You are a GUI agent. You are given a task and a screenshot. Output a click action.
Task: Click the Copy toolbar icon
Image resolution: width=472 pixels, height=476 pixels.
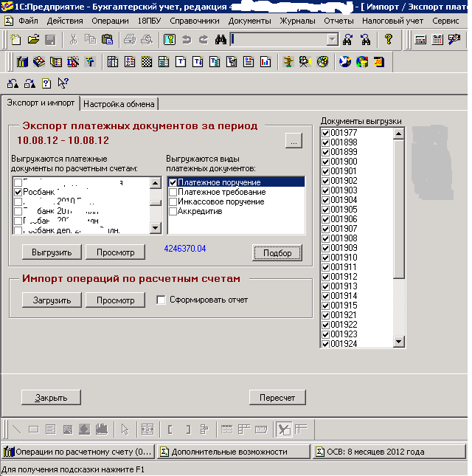(x=90, y=39)
